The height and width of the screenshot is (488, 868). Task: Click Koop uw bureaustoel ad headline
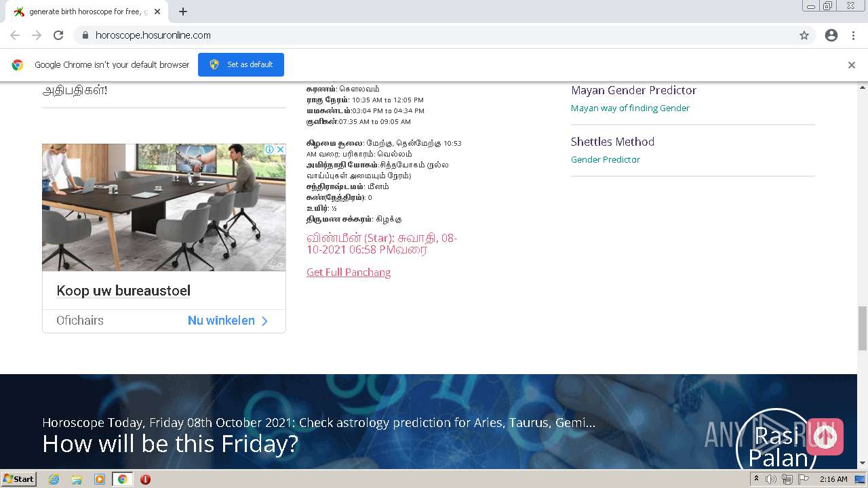[x=123, y=291]
